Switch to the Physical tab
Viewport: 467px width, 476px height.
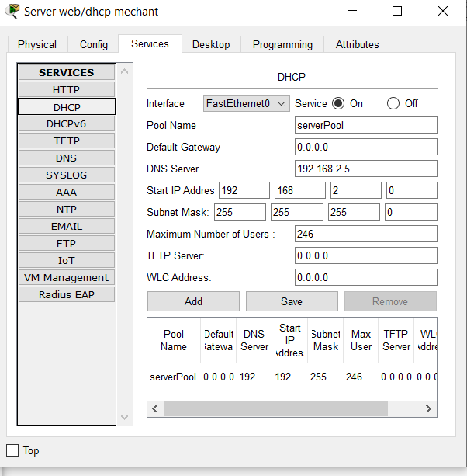click(x=37, y=44)
